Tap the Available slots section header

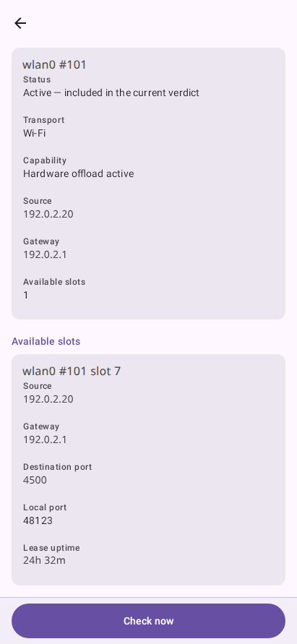[46, 341]
